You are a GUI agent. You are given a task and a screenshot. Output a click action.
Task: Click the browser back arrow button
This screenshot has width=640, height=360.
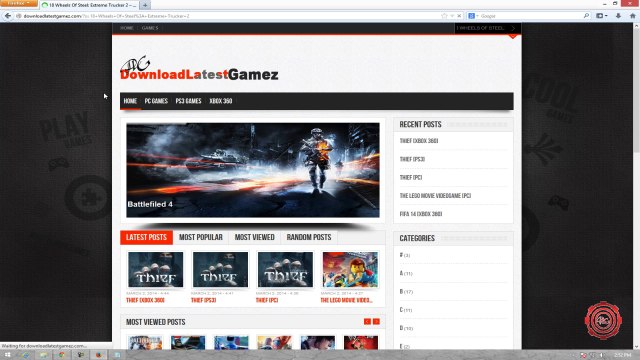pos(7,16)
